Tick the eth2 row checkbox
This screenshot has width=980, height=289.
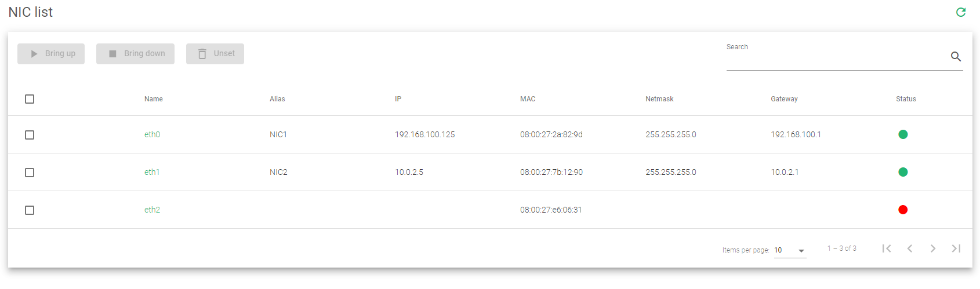(30, 210)
